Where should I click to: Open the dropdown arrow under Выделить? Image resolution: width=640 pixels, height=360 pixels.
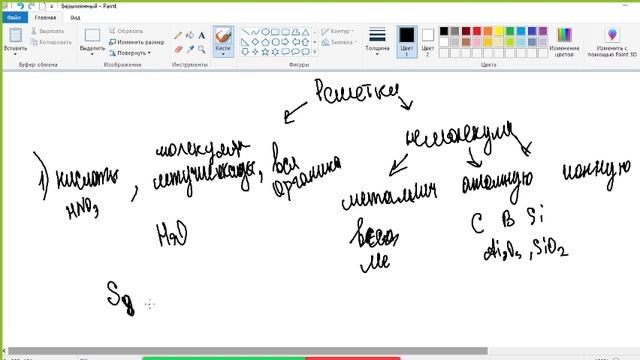click(x=92, y=54)
